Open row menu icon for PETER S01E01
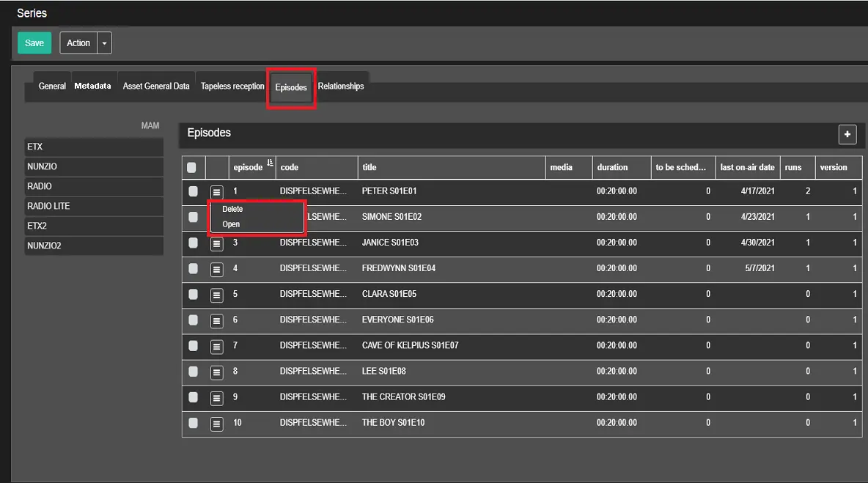 [216, 192]
